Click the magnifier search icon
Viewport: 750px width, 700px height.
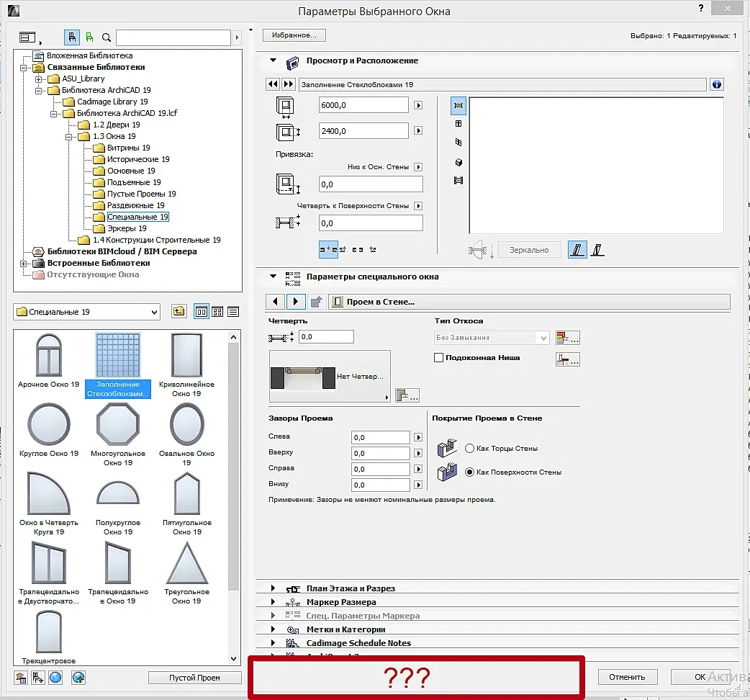pos(107,37)
